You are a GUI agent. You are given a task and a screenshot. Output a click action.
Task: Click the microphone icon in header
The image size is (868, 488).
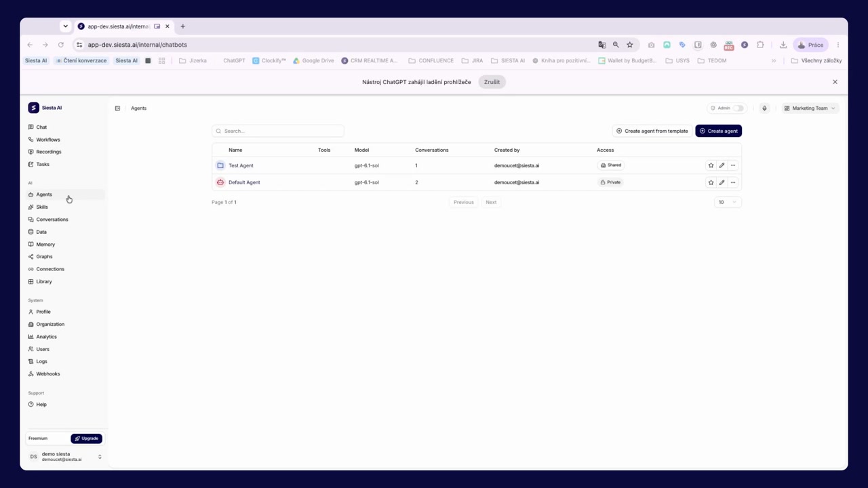[x=764, y=108]
